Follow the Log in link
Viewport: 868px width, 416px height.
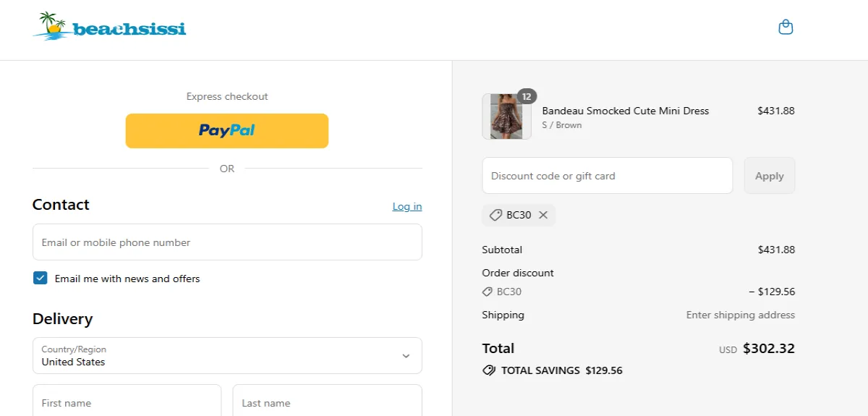[407, 206]
